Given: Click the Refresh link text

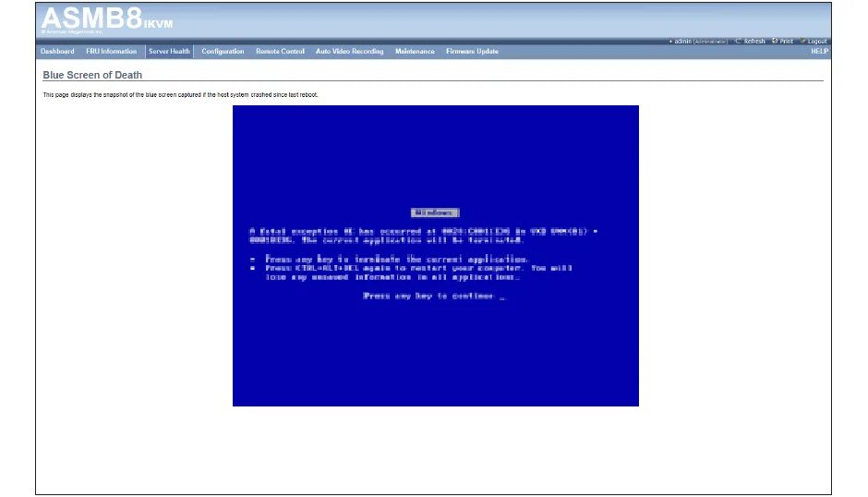Looking at the screenshot, I should point(754,41).
